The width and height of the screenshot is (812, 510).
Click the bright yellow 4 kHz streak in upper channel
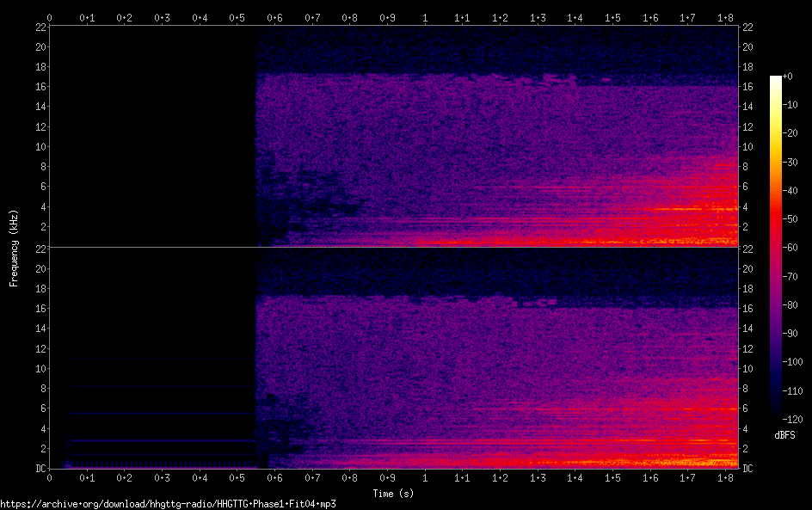[680, 209]
